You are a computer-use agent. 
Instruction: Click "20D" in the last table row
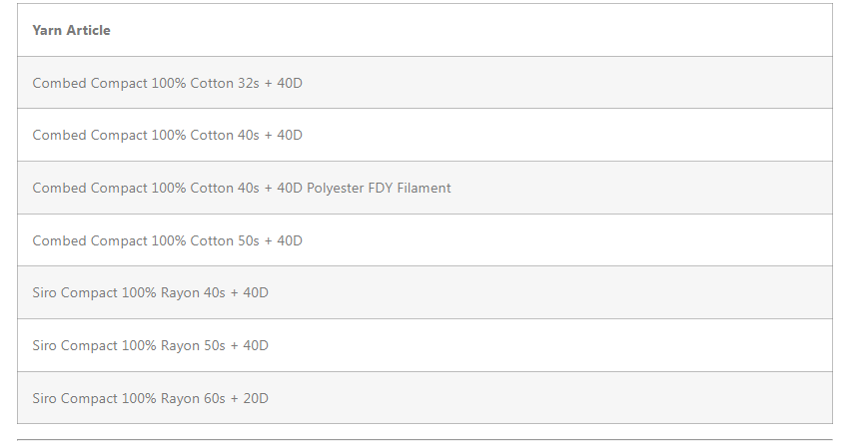coord(255,398)
